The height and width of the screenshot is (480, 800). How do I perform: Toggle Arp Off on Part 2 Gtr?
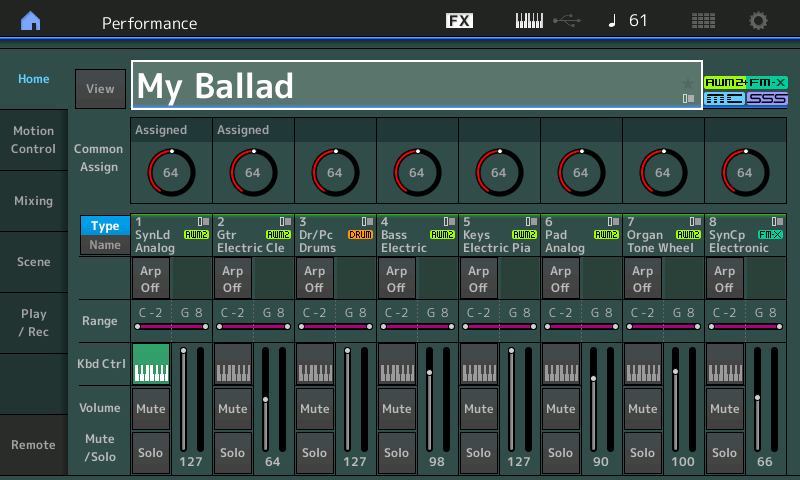point(233,279)
